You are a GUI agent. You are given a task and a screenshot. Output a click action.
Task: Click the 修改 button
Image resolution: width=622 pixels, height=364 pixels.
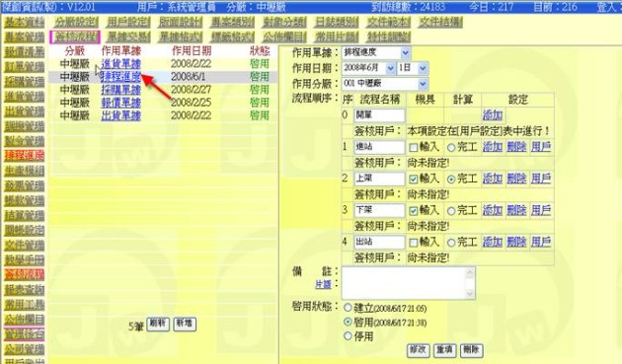(x=419, y=350)
